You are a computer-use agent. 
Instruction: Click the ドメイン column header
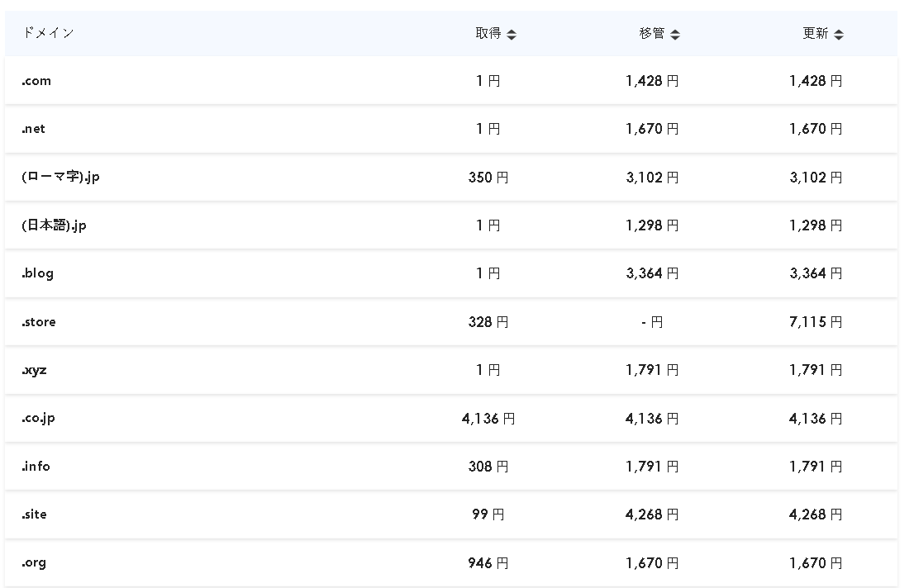click(x=49, y=33)
